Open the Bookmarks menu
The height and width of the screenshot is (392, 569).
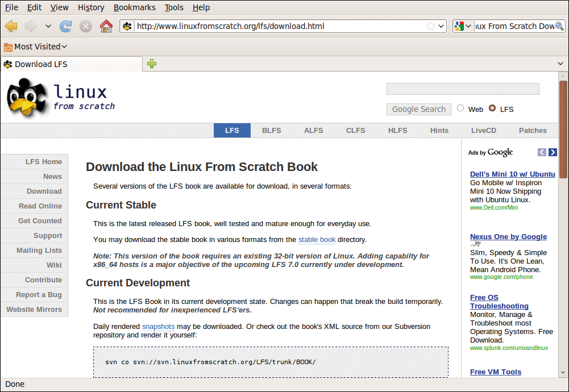pyautogui.click(x=135, y=7)
